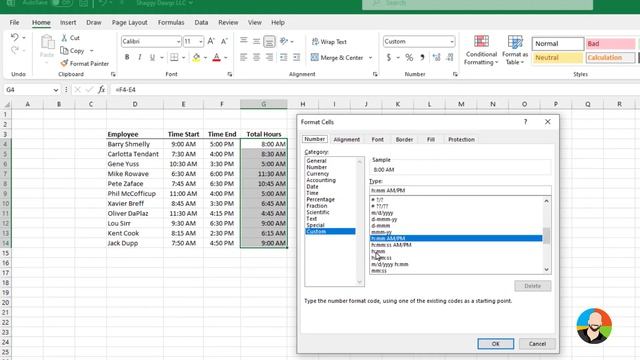The height and width of the screenshot is (360, 640).
Task: Click the Undo arrow icon
Action: (14, 38)
